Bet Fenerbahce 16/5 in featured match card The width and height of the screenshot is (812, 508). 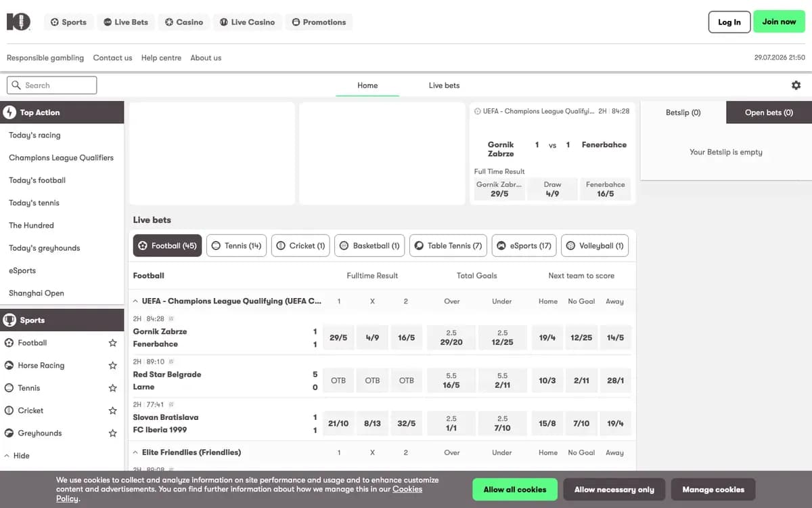[606, 189]
